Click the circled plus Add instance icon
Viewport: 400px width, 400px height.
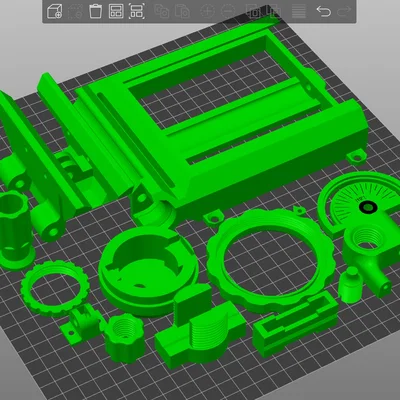click(207, 11)
